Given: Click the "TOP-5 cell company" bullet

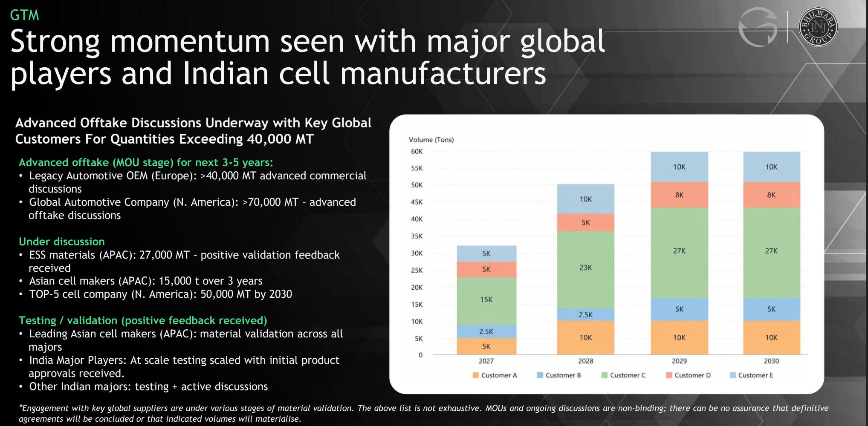Looking at the screenshot, I should [x=156, y=294].
